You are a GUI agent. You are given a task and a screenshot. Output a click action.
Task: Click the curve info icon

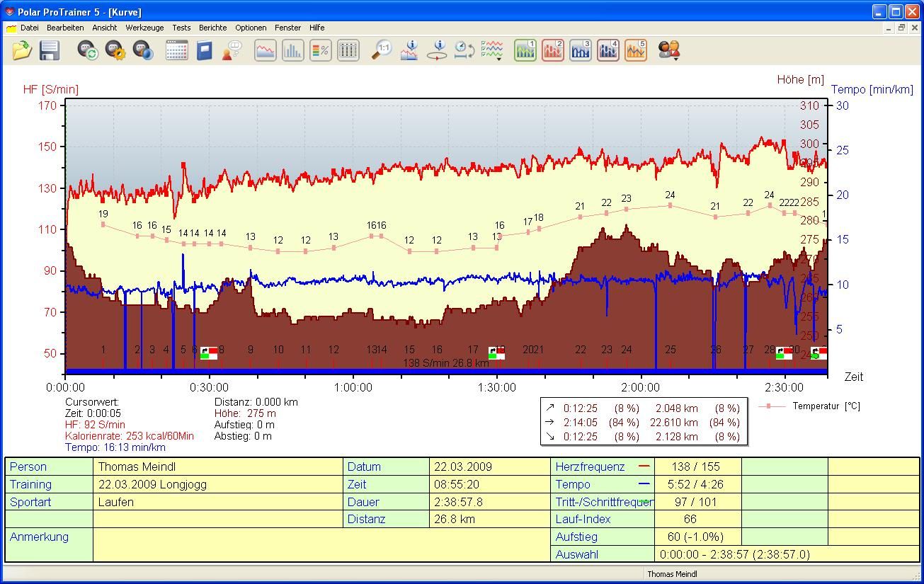click(x=409, y=50)
